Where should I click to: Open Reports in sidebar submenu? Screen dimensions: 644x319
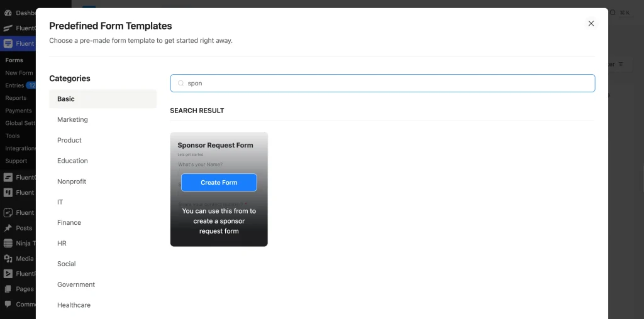(x=16, y=98)
